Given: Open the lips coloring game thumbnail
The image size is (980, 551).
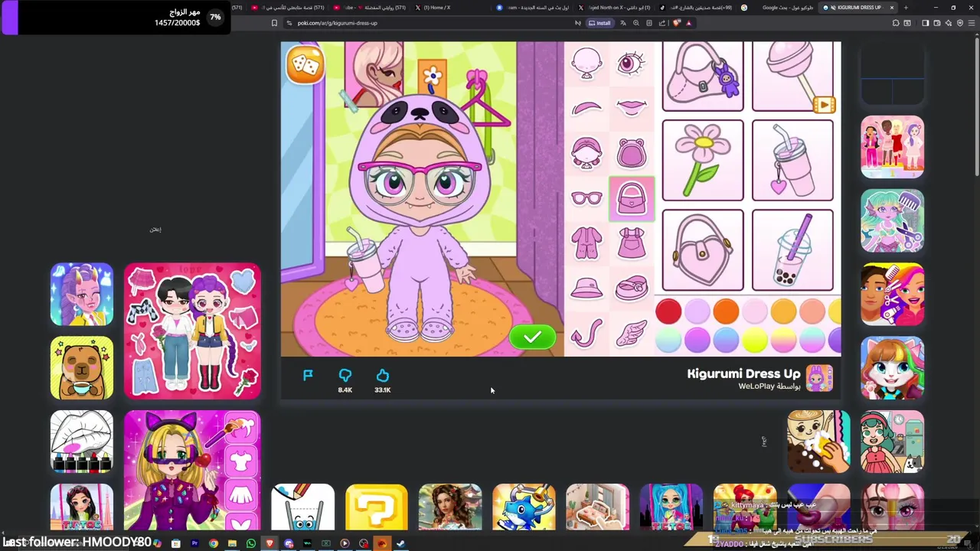Looking at the screenshot, I should point(82,442).
